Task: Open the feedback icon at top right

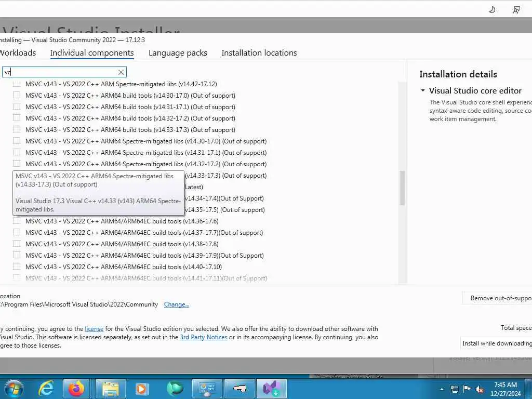Action: pos(516,10)
